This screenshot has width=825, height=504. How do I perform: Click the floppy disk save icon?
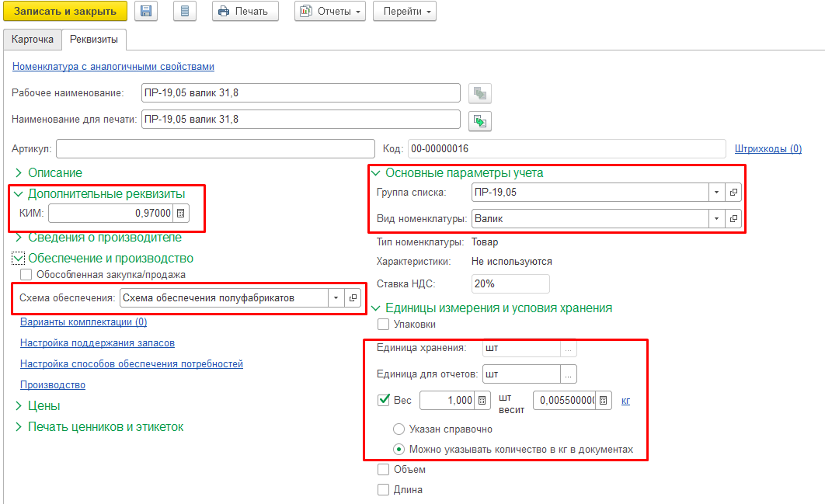[146, 11]
